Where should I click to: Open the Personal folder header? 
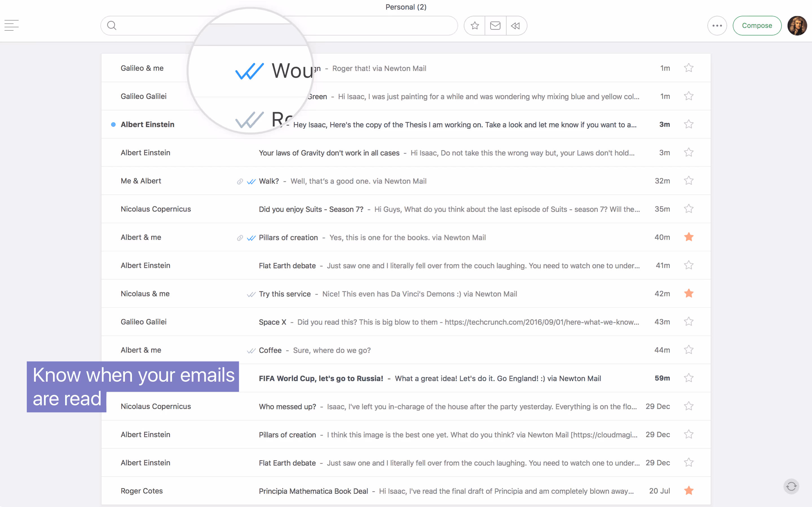pos(406,7)
